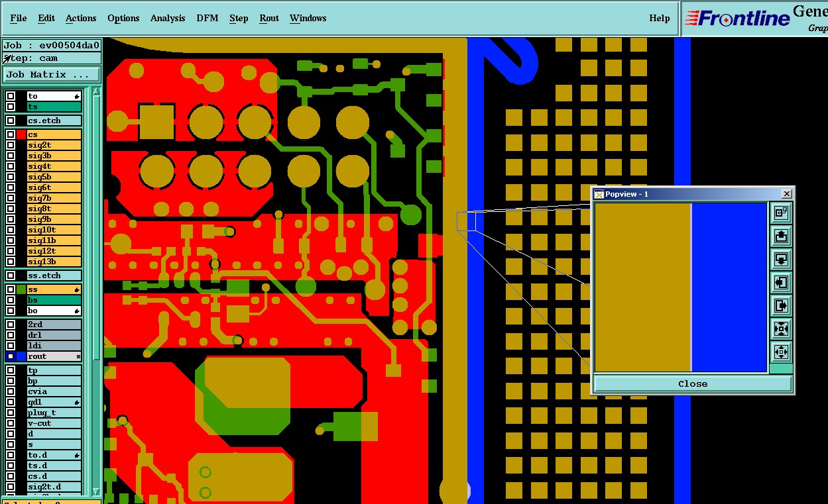Image resolution: width=828 pixels, height=504 pixels.
Task: Expand the rout layer options marker
Action: [78, 356]
